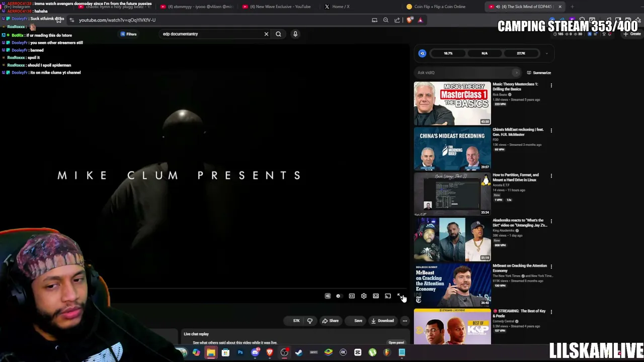Focus the YouTube search box
The height and width of the screenshot is (362, 644).
211,34
